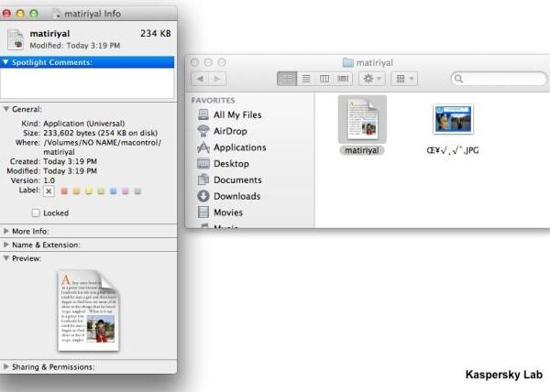This screenshot has height=392, width=550.
Task: Switch Finder to list view
Action: pyautogui.click(x=306, y=80)
